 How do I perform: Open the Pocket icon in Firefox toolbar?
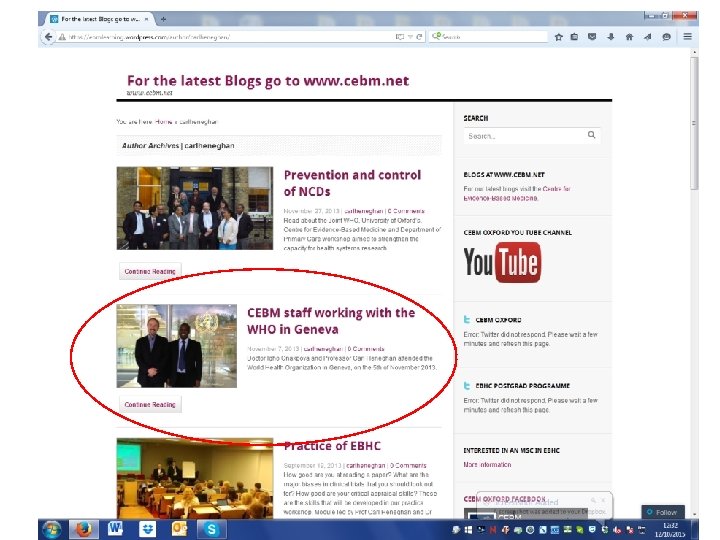592,37
